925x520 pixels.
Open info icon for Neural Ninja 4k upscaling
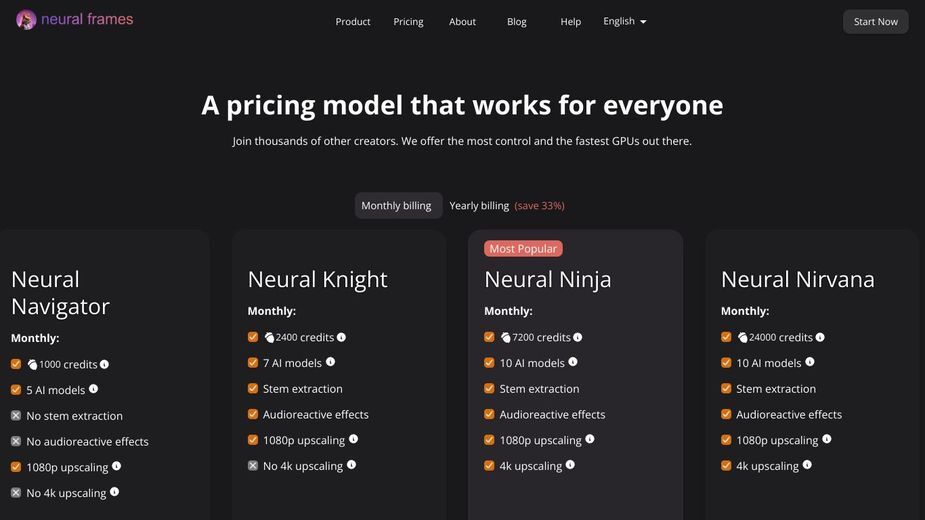pos(570,465)
